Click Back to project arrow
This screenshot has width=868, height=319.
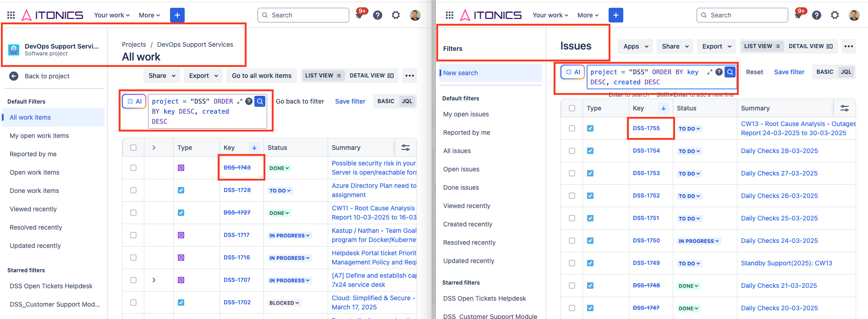(14, 76)
